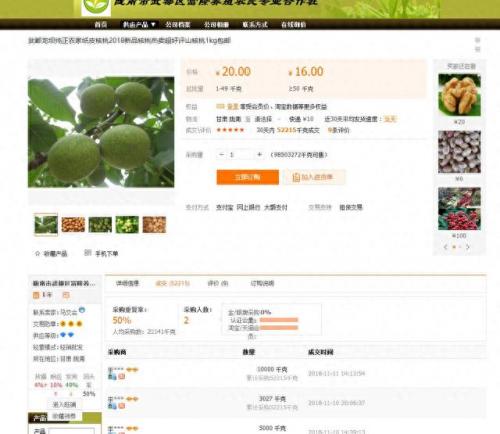Open the 在线留言 nav item
The width and height of the screenshot is (500, 434).
(x=293, y=24)
